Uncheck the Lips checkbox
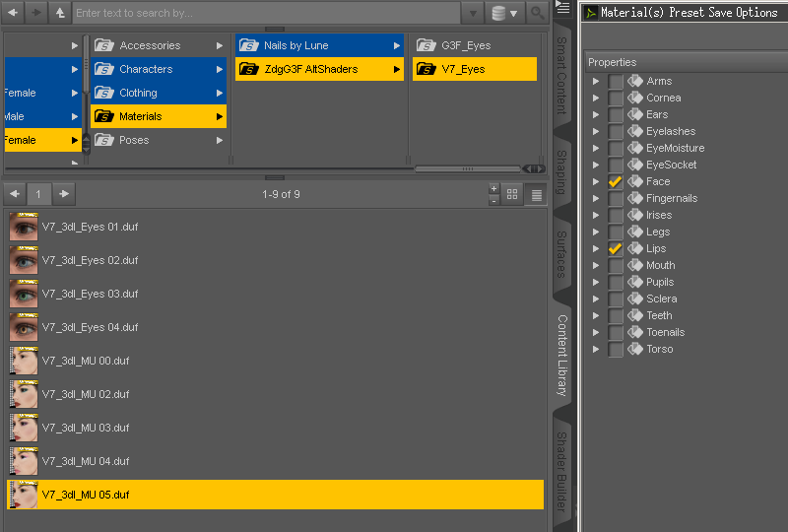The image size is (788, 532). 615,248
